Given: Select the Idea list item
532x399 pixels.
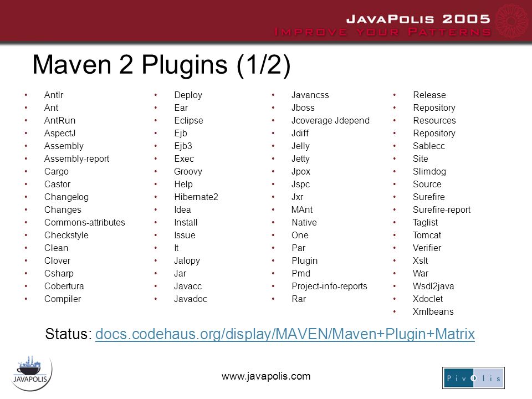Looking at the screenshot, I should coord(182,209).
